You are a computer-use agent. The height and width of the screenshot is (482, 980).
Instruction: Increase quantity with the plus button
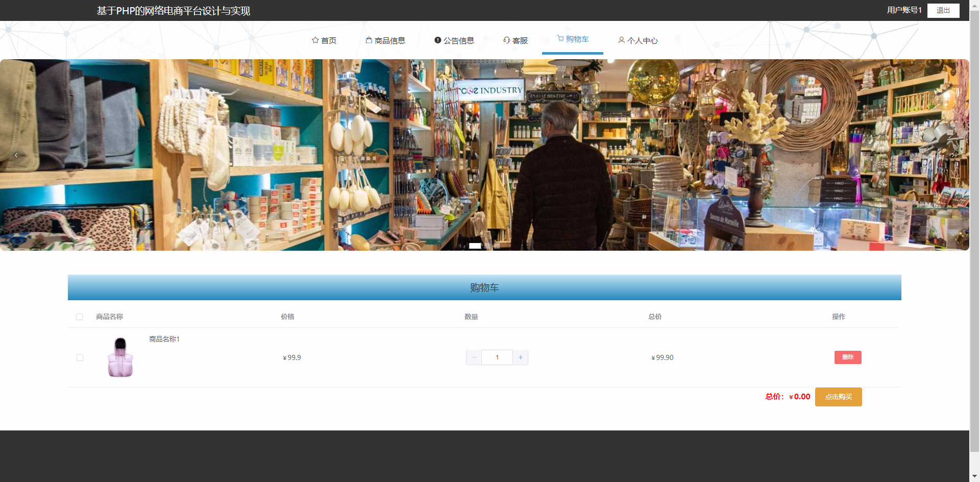coord(520,357)
